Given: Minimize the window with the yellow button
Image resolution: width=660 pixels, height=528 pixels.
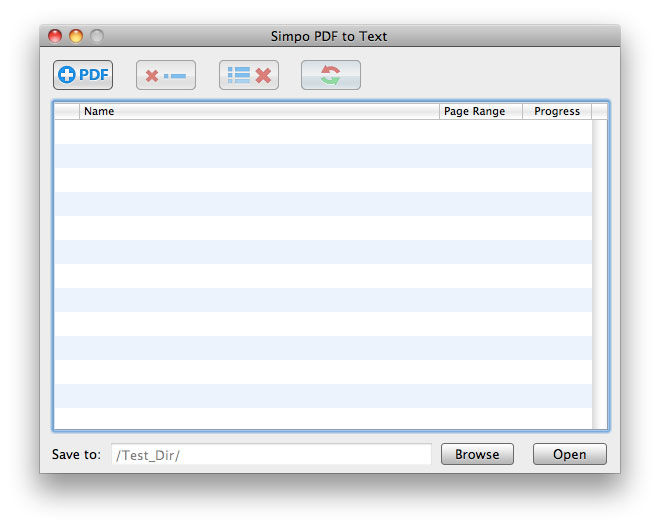Looking at the screenshot, I should tap(76, 36).
